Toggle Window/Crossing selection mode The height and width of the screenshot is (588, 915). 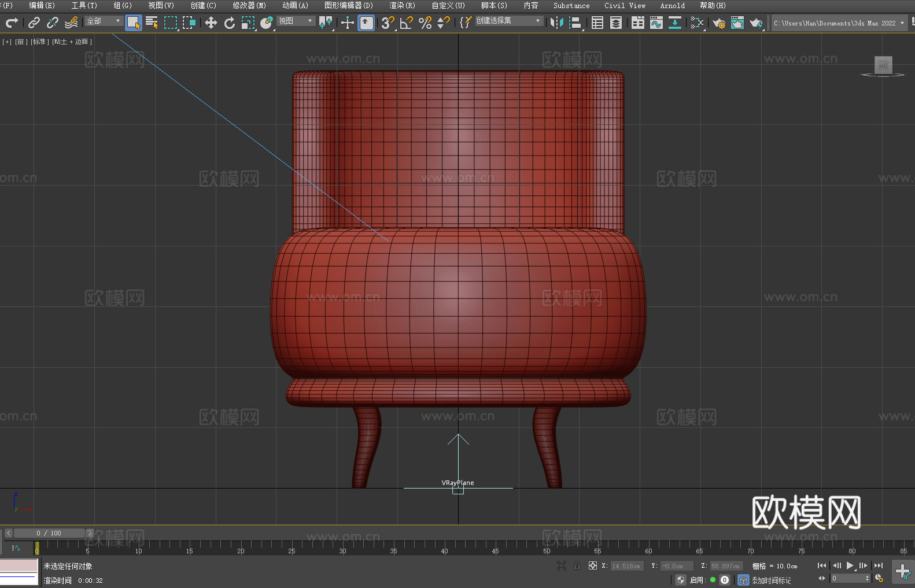(x=189, y=23)
